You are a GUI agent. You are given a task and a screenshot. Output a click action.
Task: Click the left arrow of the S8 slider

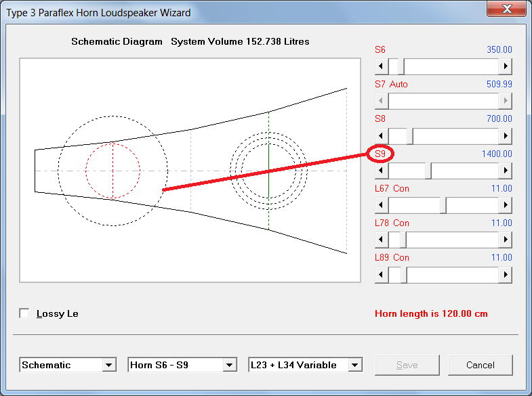[382, 136]
